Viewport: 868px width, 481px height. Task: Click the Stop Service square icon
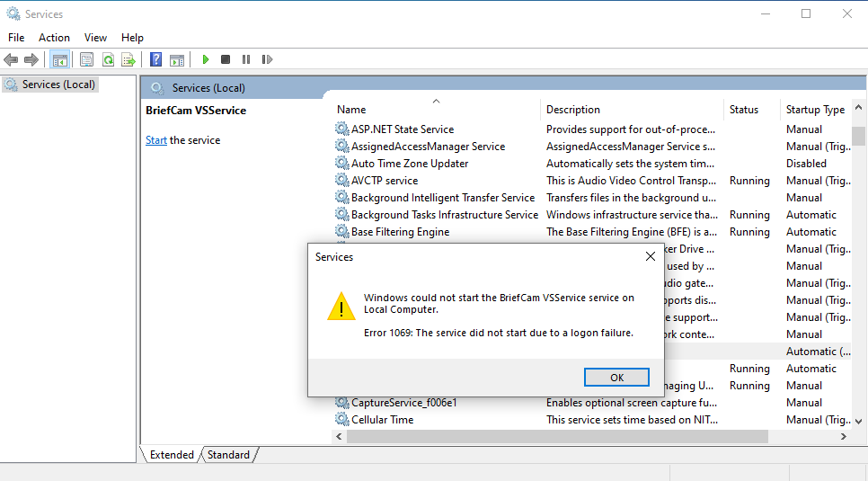(x=226, y=59)
